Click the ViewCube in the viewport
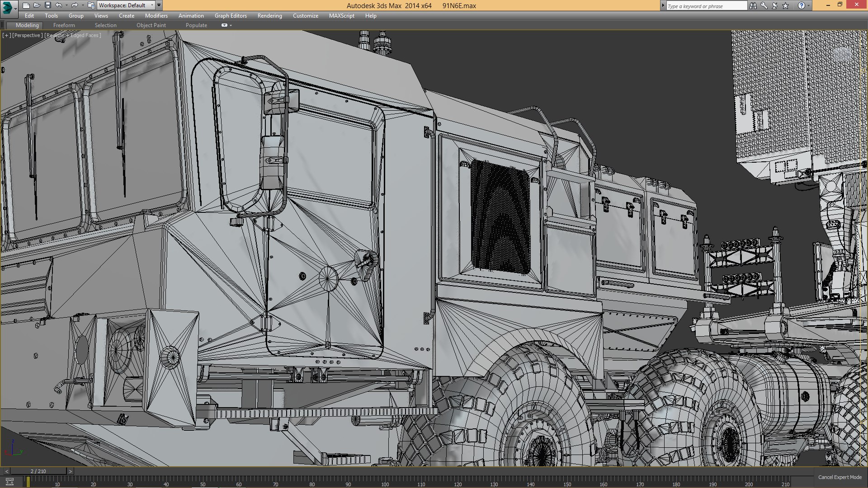 coord(842,54)
